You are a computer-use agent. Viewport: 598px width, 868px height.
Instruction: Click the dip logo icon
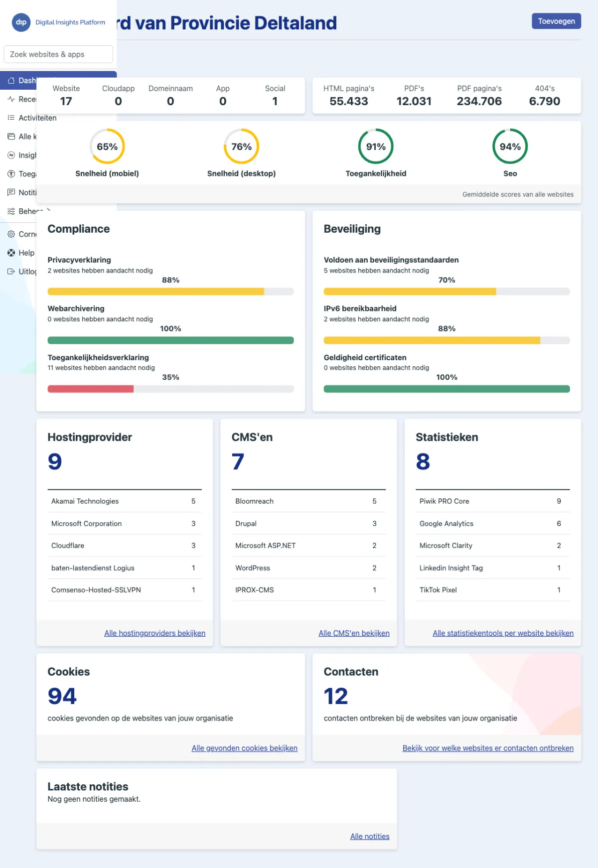coord(21,22)
